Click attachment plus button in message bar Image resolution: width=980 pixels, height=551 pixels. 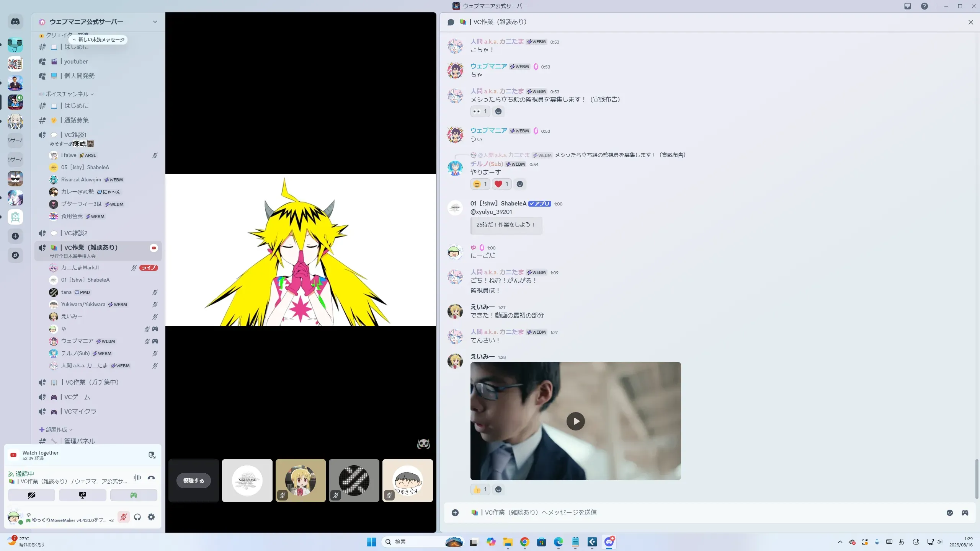(455, 513)
